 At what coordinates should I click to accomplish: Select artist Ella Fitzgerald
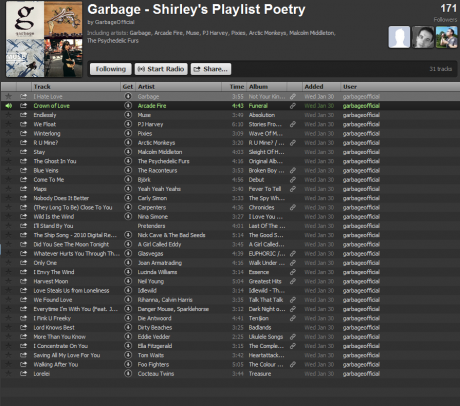(155, 346)
